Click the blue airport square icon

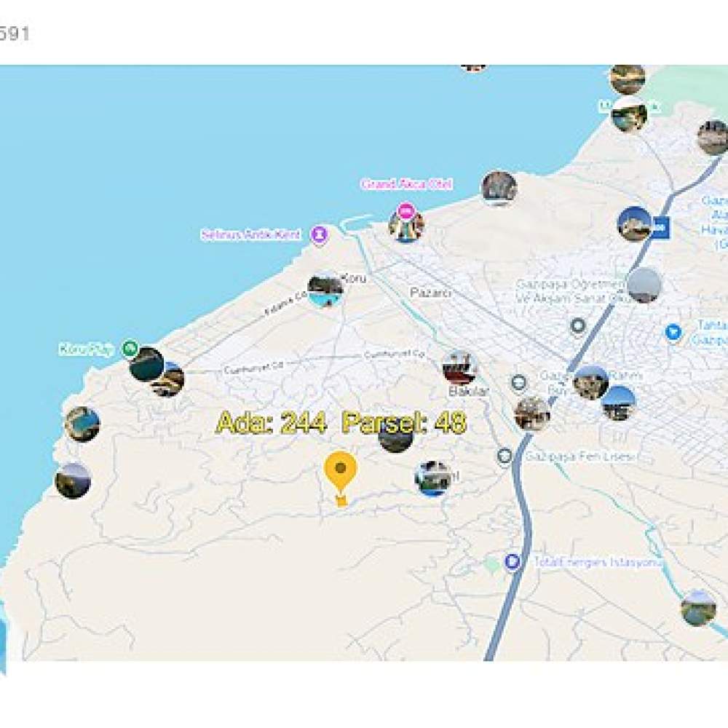[x=660, y=227]
